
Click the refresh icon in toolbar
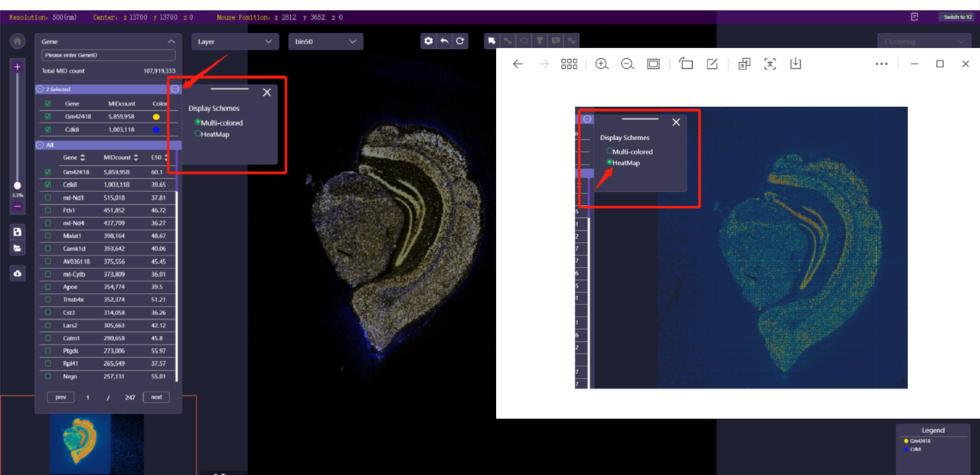[460, 41]
